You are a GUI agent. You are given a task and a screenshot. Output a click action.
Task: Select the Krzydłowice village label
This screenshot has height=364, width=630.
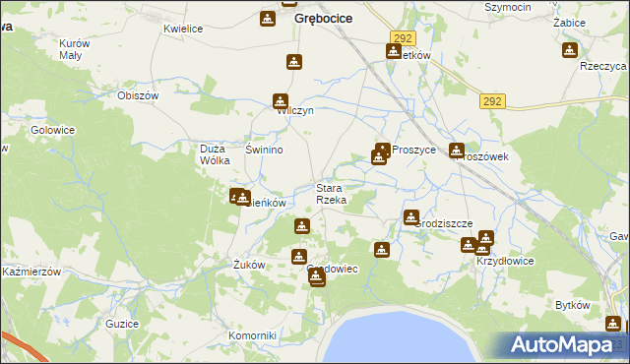[x=505, y=262]
